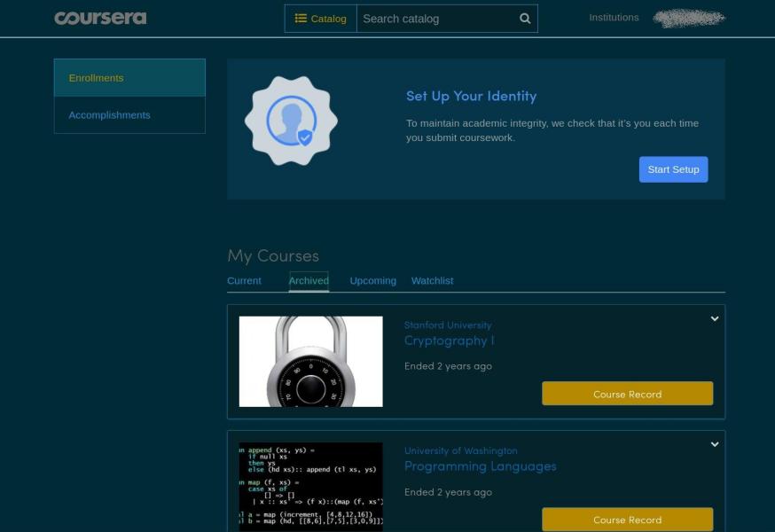The height and width of the screenshot is (532, 775).
Task: Click the Institutions link
Action: point(614,17)
